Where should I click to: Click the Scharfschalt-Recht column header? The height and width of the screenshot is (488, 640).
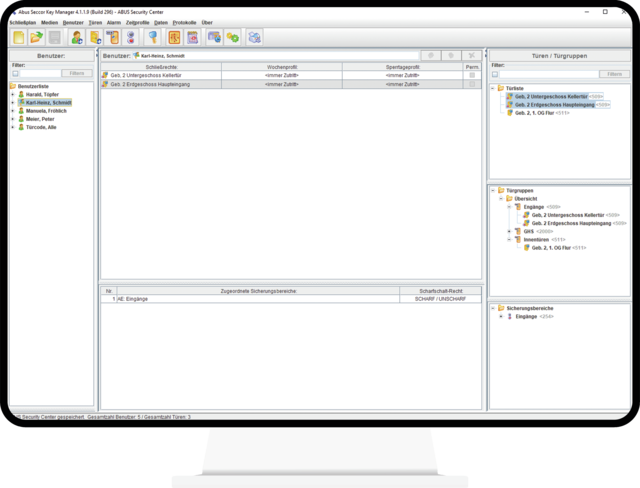pos(441,291)
